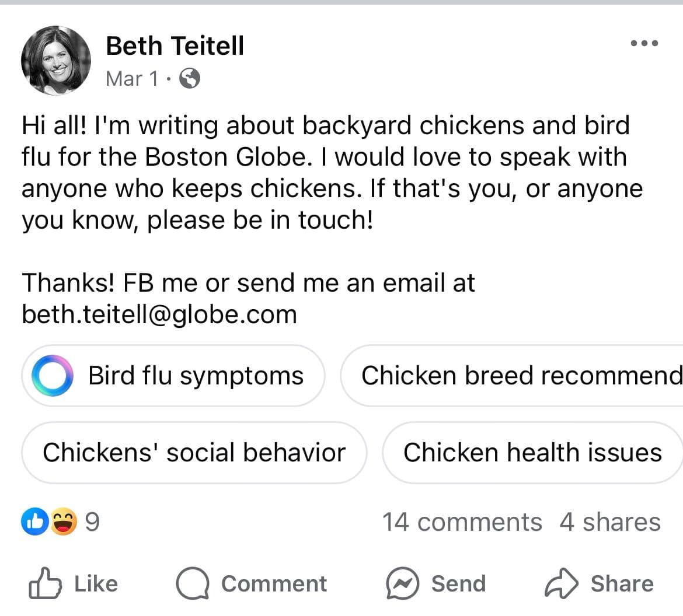Select the Chicken health issues suggestion
This screenshot has height=616, width=683.
[532, 452]
